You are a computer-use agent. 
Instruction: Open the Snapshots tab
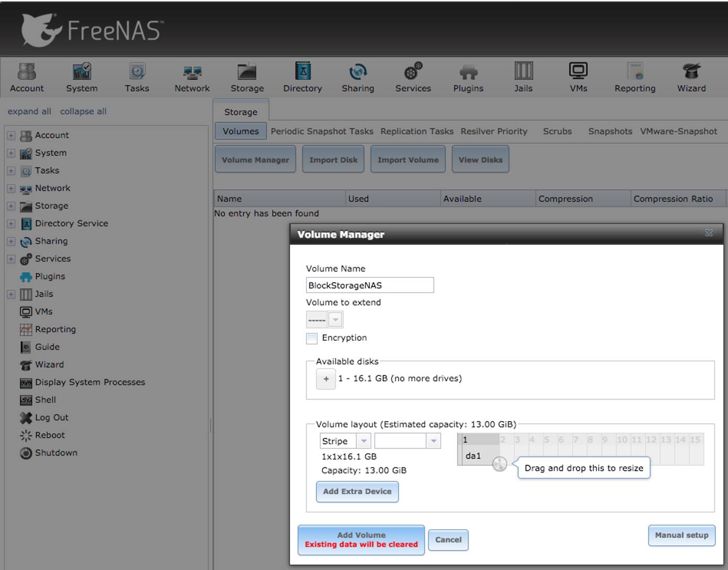pos(610,131)
